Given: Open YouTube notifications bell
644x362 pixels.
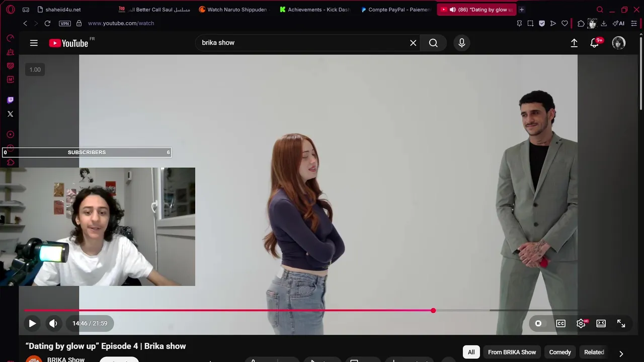Looking at the screenshot, I should (595, 43).
